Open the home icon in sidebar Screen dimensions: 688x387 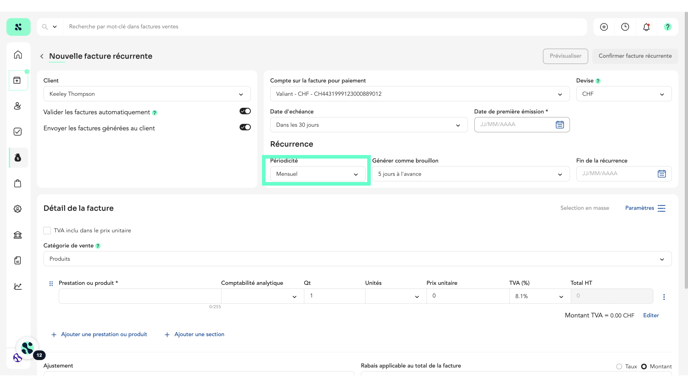18,55
